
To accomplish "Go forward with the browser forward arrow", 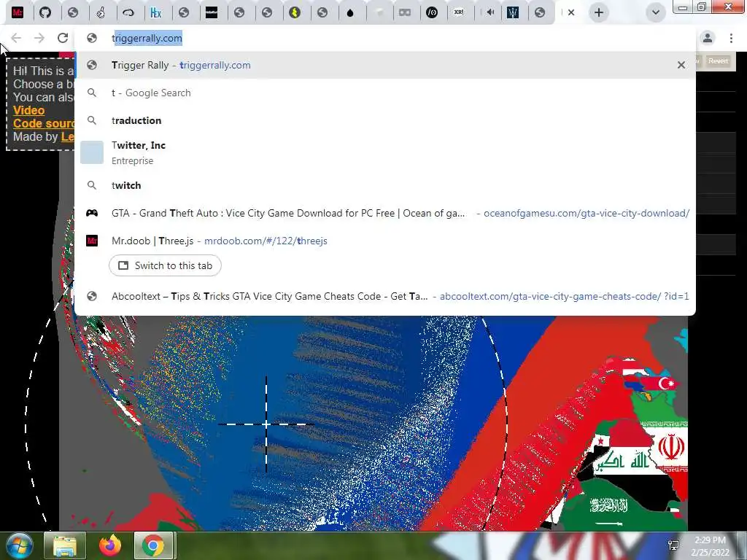I will pyautogui.click(x=39, y=38).
